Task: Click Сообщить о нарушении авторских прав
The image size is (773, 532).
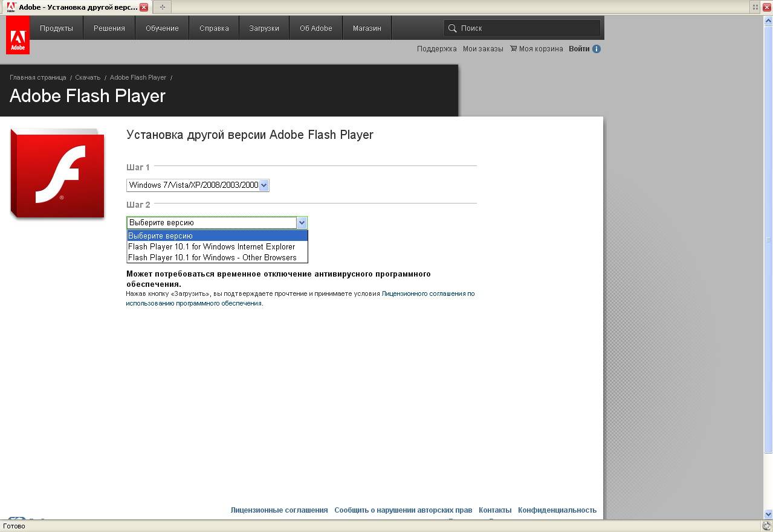Action: click(403, 510)
